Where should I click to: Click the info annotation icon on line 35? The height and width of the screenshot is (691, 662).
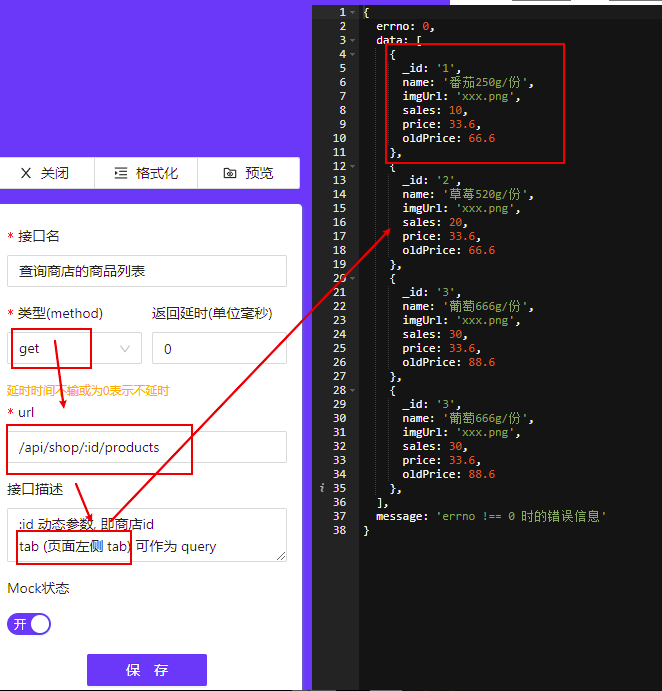[322, 488]
